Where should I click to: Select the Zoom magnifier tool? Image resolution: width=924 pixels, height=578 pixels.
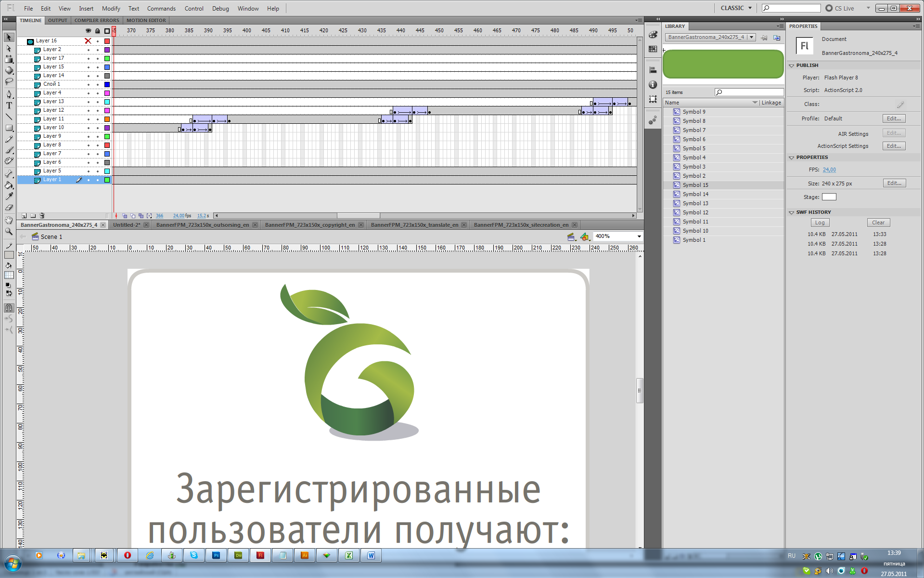[9, 232]
